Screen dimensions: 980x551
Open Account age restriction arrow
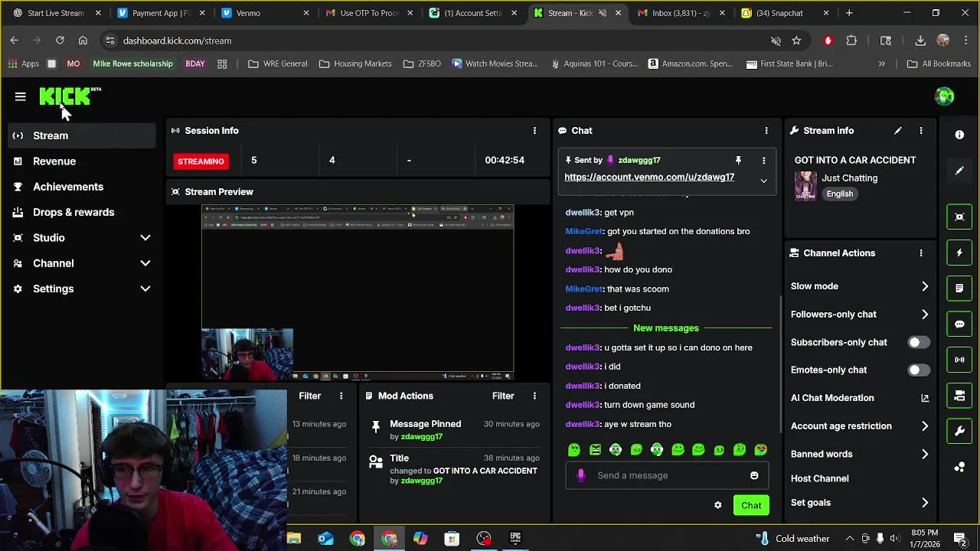pos(925,426)
